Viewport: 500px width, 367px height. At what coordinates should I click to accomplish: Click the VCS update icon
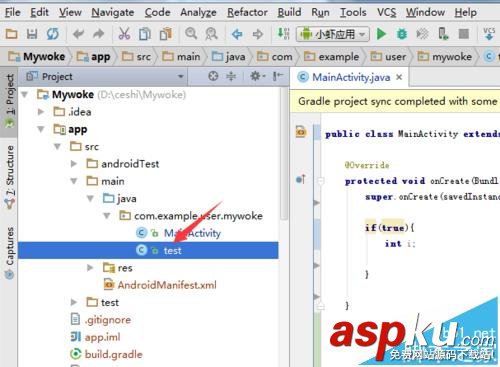[x=489, y=34]
